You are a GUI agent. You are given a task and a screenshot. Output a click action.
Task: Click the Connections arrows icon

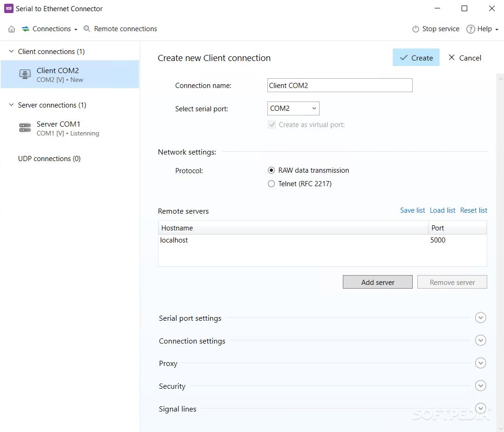pyautogui.click(x=26, y=29)
